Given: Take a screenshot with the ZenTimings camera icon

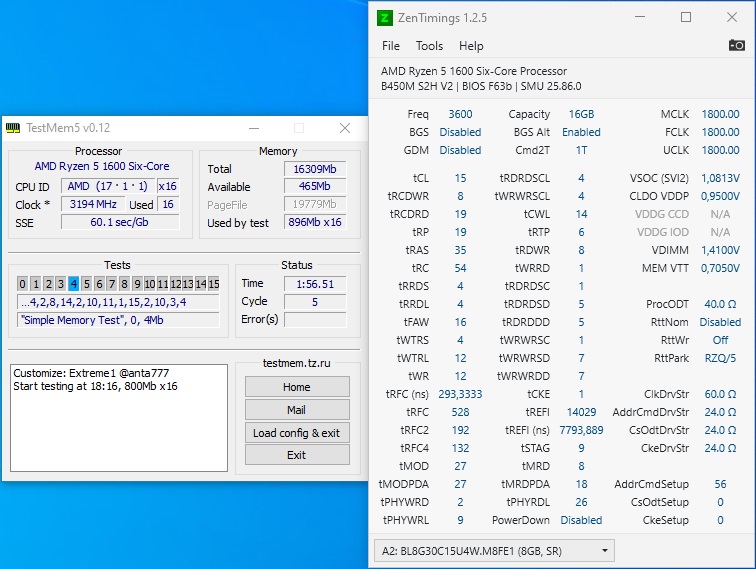Looking at the screenshot, I should pyautogui.click(x=736, y=45).
